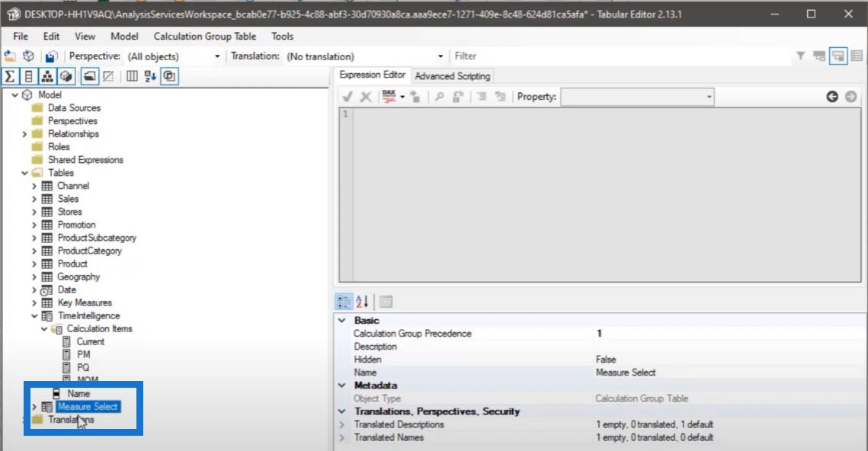This screenshot has width=868, height=451.
Task: Click the accept changes checkmark icon
Action: [x=348, y=97]
